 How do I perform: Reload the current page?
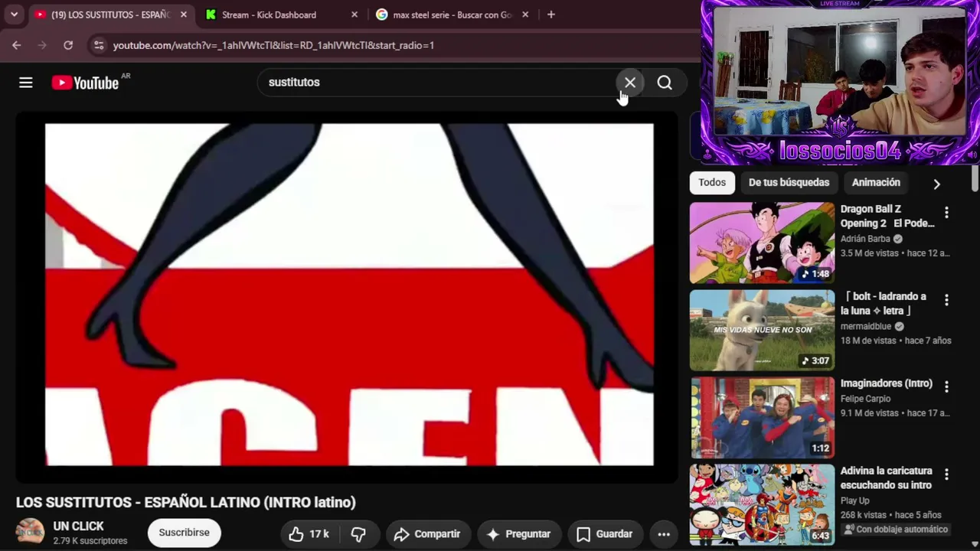68,45
